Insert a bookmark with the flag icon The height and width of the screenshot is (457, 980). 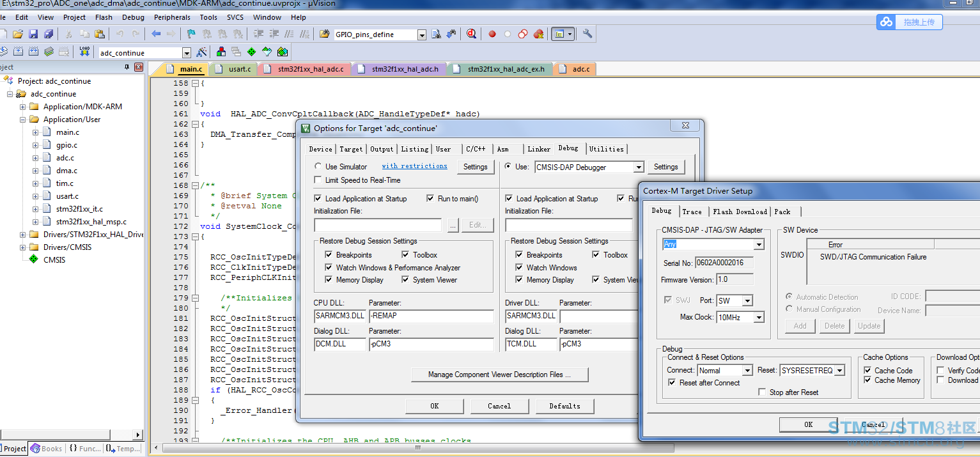(x=191, y=34)
